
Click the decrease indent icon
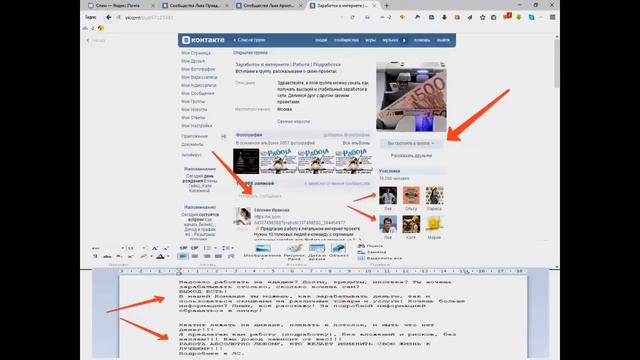click(183, 248)
